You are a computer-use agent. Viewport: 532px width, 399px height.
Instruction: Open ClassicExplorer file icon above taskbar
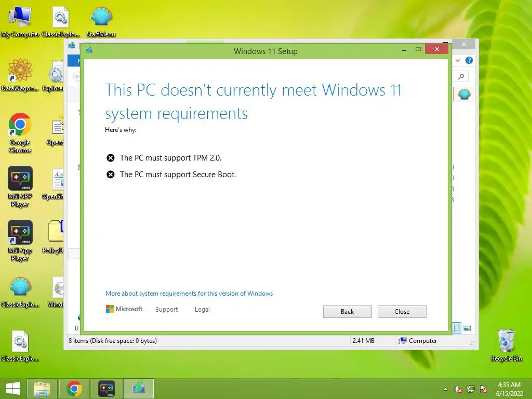[20, 345]
